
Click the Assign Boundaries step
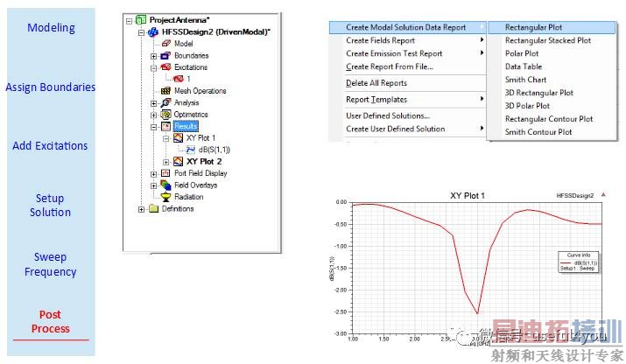51,87
